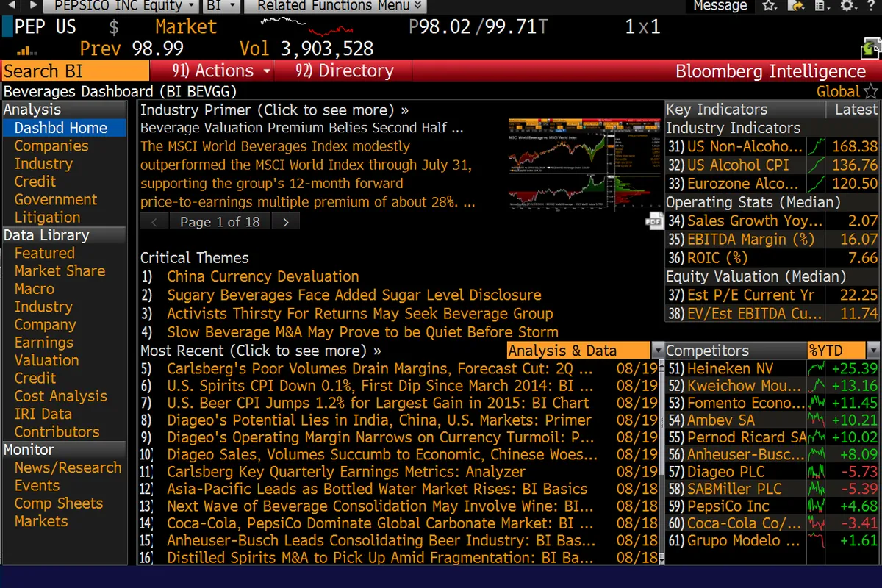The width and height of the screenshot is (882, 588).
Task: Click Kweichow Mou... sparkline chart icon
Action: [x=816, y=386]
